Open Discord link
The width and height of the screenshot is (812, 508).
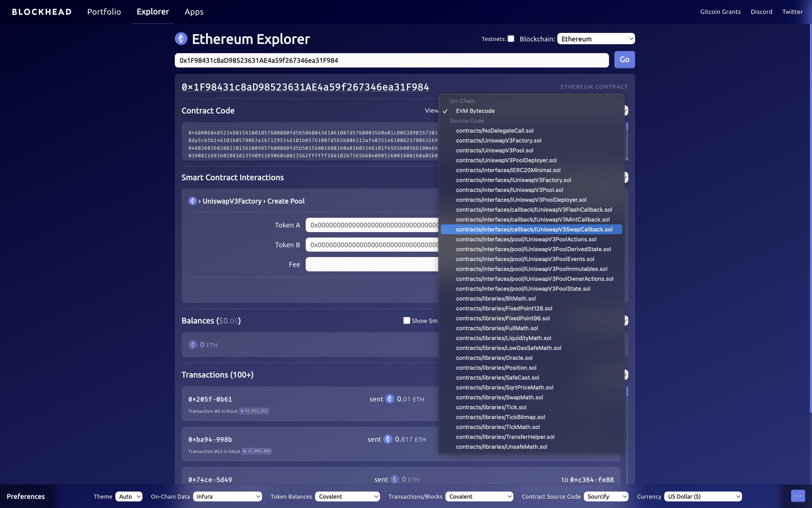tap(761, 12)
